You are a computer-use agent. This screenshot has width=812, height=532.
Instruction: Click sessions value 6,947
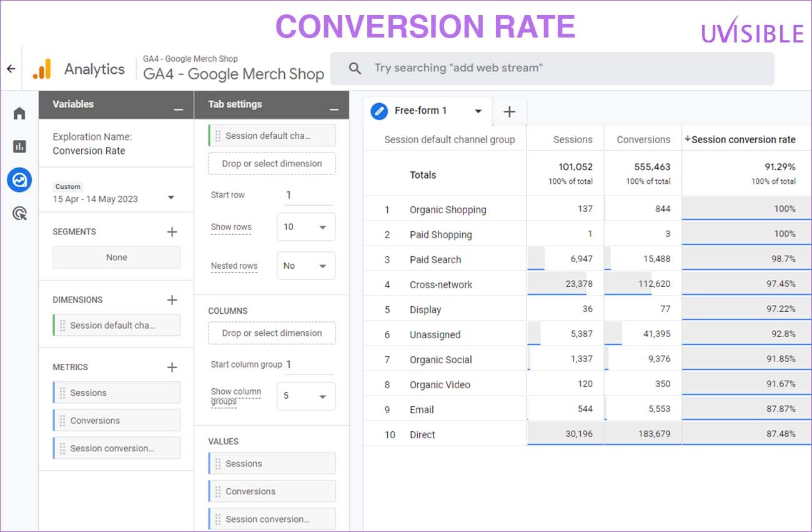(582, 259)
